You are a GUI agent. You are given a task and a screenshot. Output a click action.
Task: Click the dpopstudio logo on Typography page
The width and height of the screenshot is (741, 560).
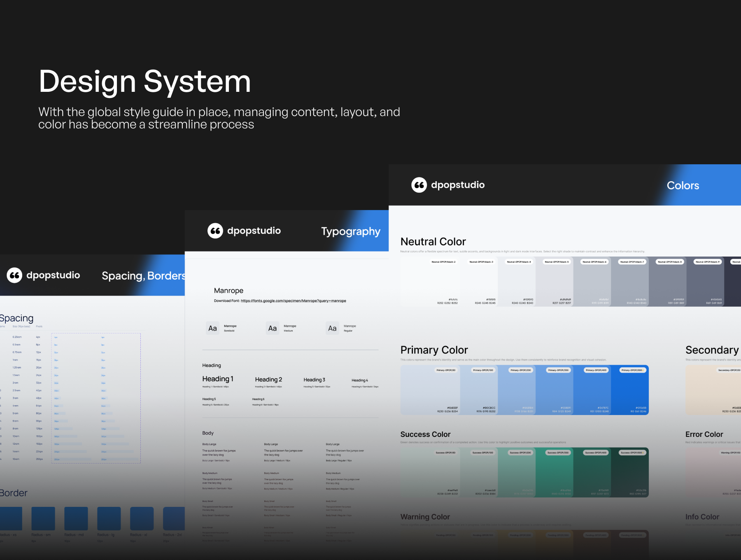(215, 231)
